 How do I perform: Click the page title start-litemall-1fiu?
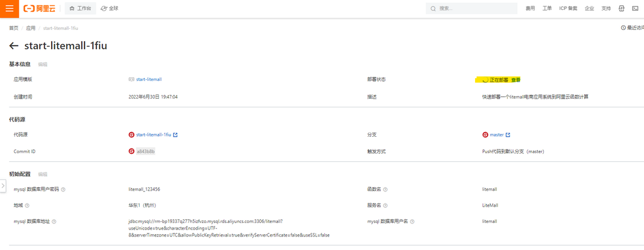[66, 46]
